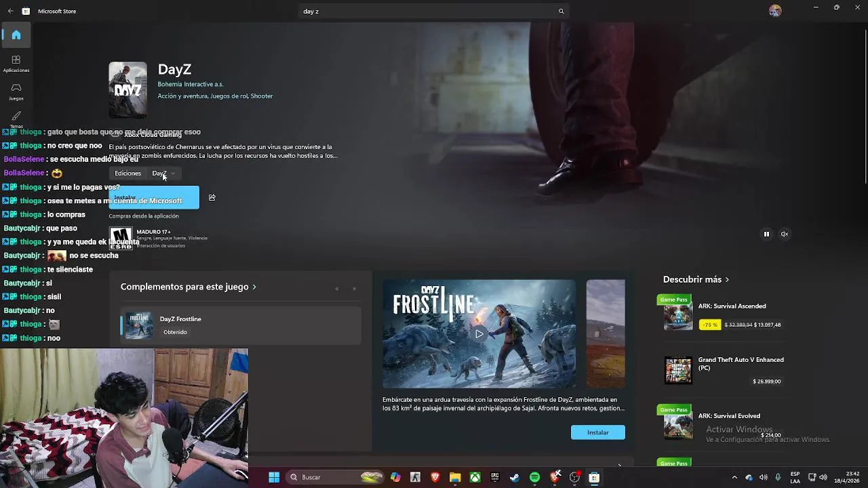Open Bohemia Interactive a.s. publisher link
868x488 pixels.
tap(191, 84)
